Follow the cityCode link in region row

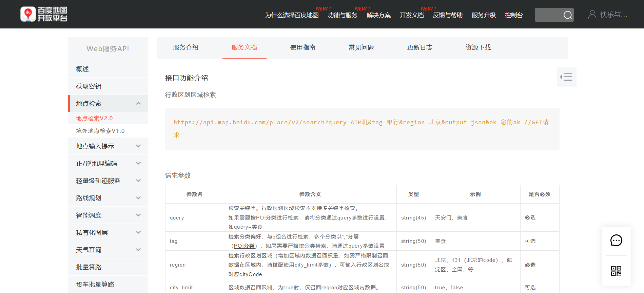pyautogui.click(x=251, y=274)
